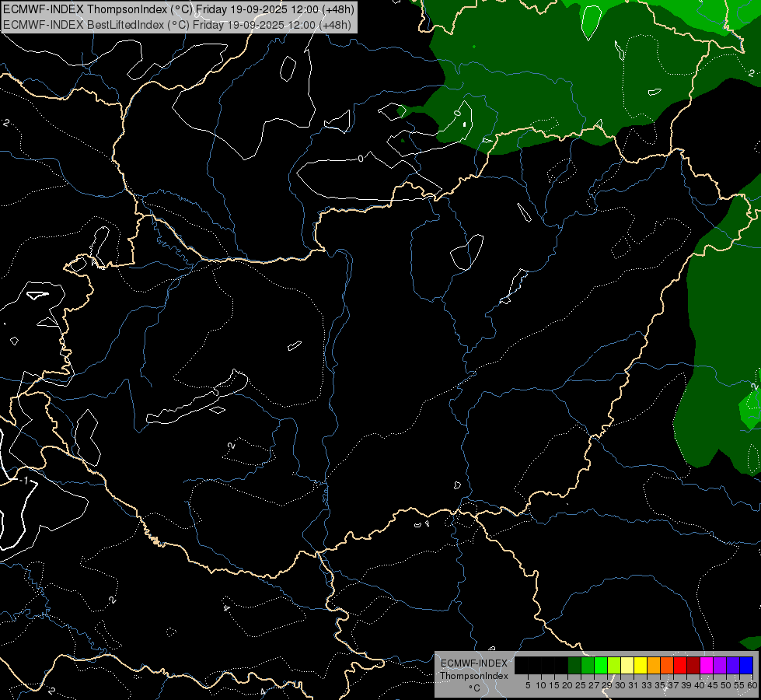Image resolution: width=761 pixels, height=700 pixels.
Task: Click the legend tick value '45'
Action: pyautogui.click(x=713, y=685)
